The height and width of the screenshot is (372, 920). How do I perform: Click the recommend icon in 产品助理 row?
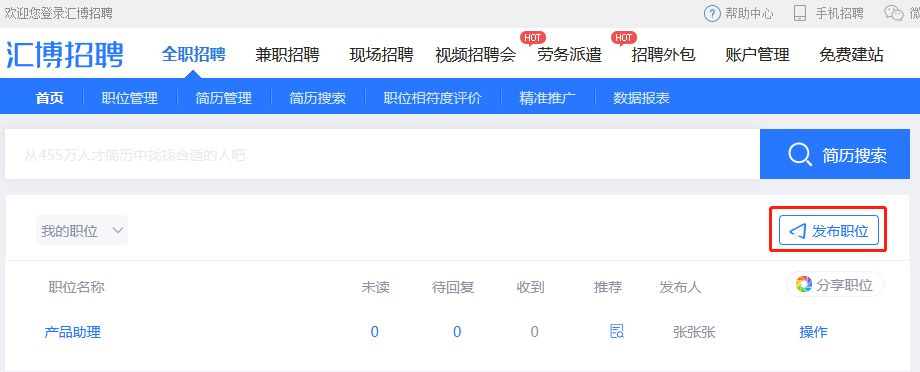click(617, 332)
